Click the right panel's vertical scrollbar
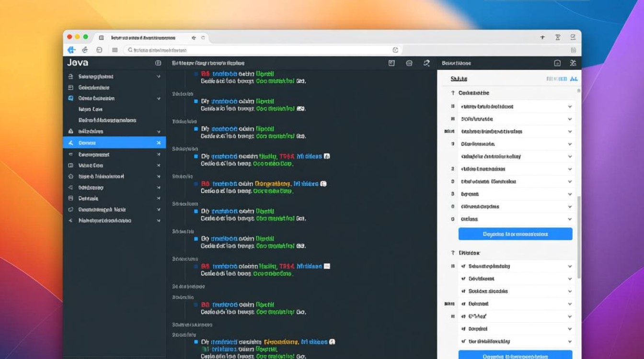The height and width of the screenshot is (359, 644). [x=579, y=235]
